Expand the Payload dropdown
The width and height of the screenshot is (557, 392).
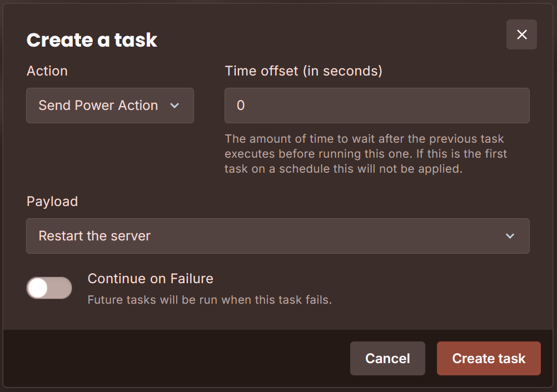click(x=278, y=236)
